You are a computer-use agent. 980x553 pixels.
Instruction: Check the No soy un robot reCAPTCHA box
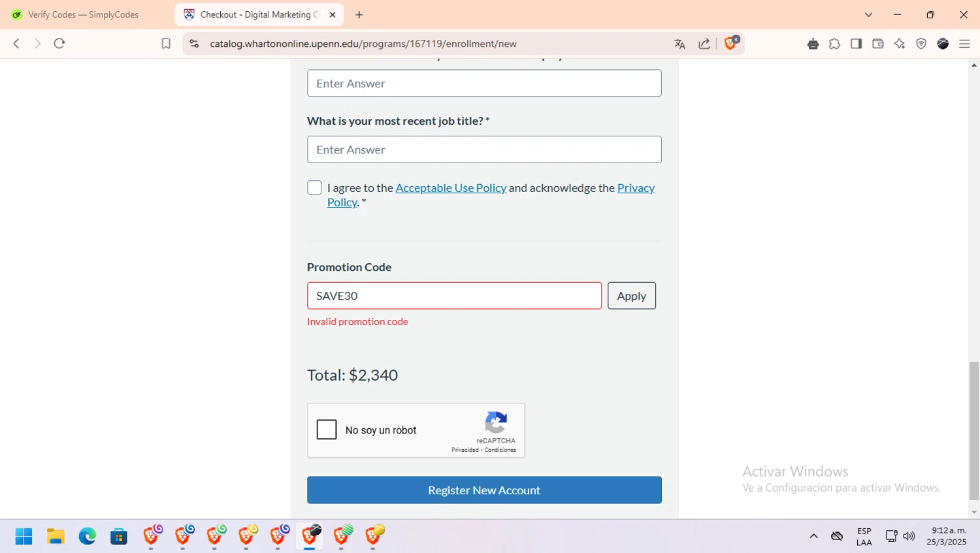coord(327,430)
